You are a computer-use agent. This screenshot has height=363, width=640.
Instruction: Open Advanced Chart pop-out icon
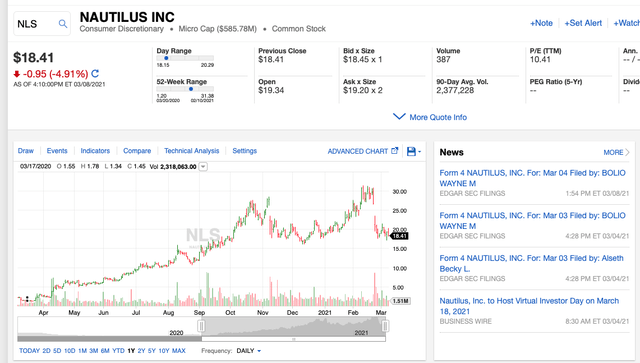(394, 151)
